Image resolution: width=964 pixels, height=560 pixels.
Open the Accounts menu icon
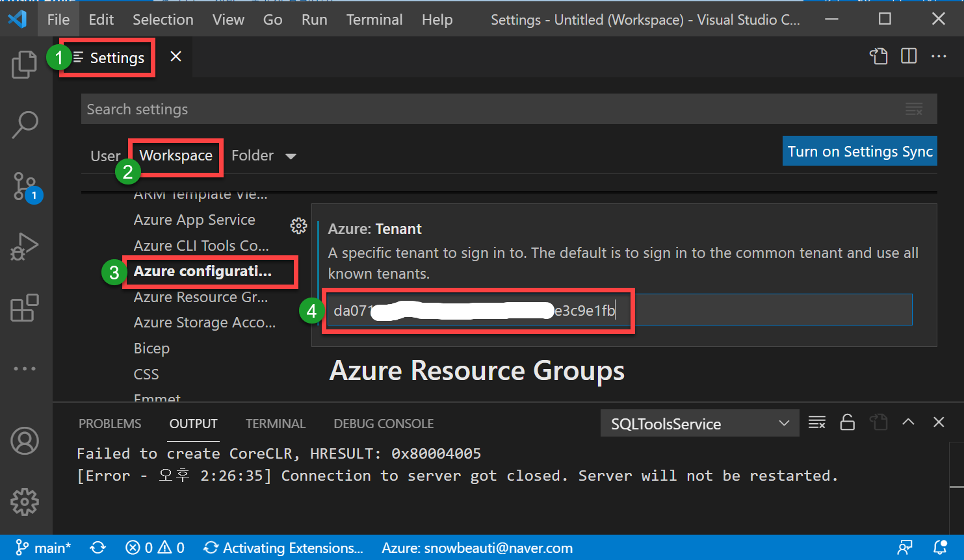tap(25, 441)
